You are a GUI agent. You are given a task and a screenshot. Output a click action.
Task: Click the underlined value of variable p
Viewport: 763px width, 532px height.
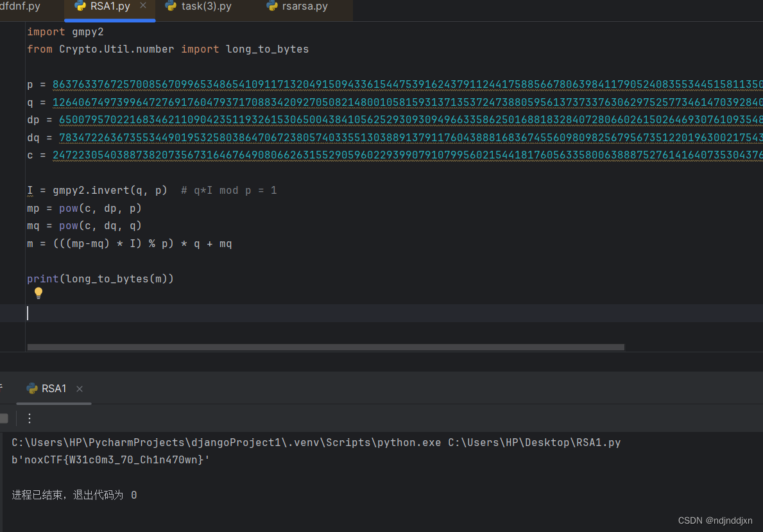[x=385, y=84]
